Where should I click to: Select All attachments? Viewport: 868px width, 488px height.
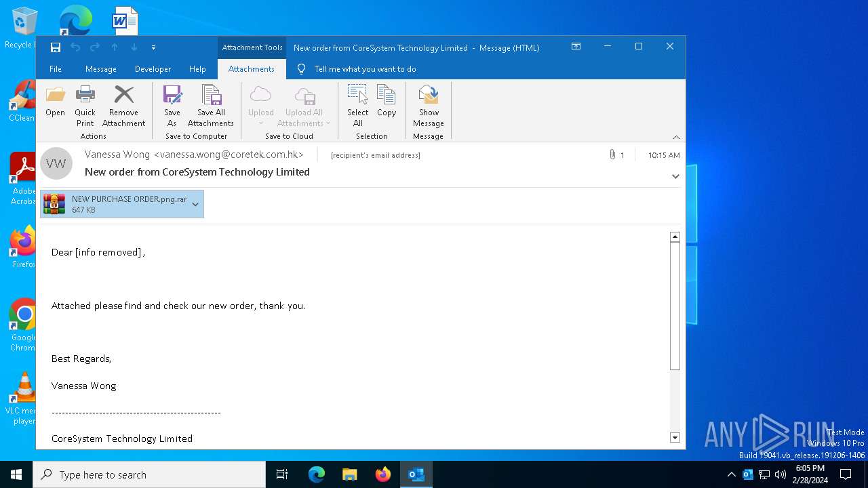[358, 106]
